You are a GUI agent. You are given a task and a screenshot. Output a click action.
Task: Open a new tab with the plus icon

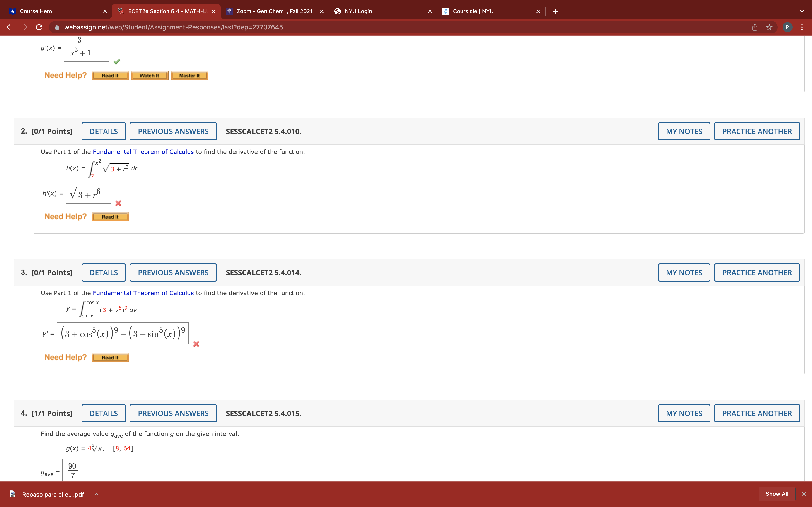click(555, 11)
